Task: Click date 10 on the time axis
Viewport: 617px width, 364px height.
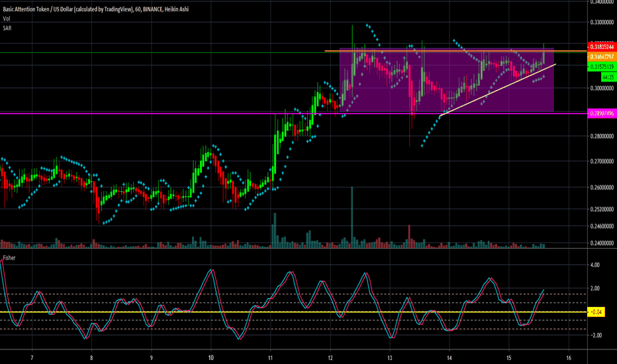Action: (x=211, y=357)
